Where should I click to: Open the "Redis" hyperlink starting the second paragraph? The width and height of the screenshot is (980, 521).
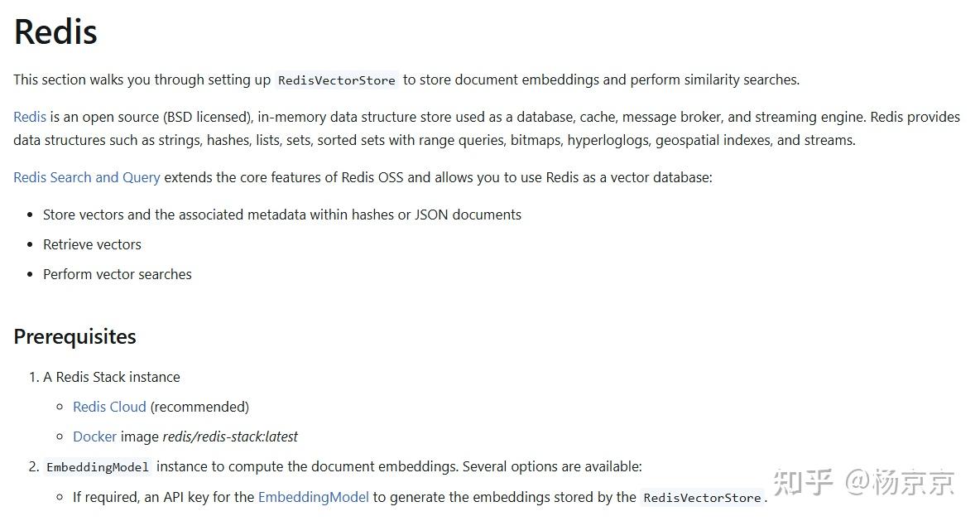[x=30, y=117]
